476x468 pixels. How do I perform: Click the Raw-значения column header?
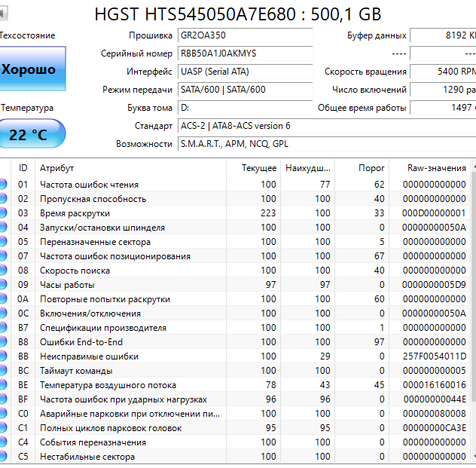[429, 168]
